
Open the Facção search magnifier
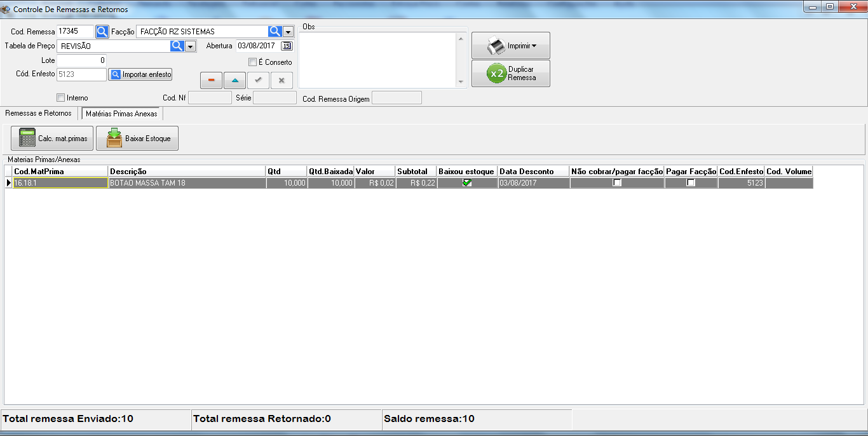[275, 31]
